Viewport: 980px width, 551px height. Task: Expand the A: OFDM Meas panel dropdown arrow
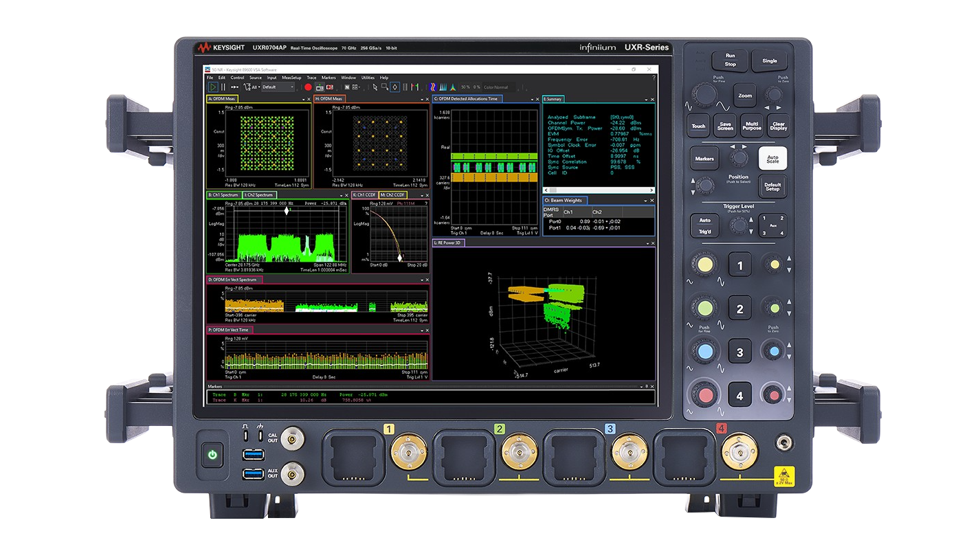point(304,99)
